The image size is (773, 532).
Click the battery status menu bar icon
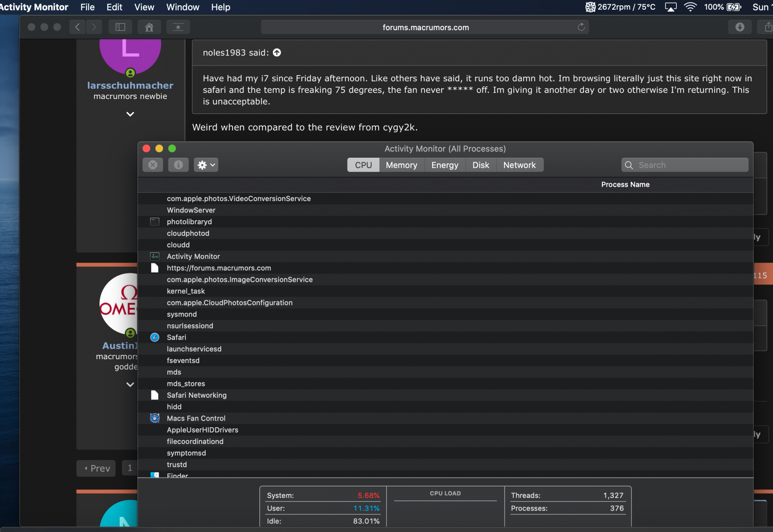pyautogui.click(x=722, y=7)
